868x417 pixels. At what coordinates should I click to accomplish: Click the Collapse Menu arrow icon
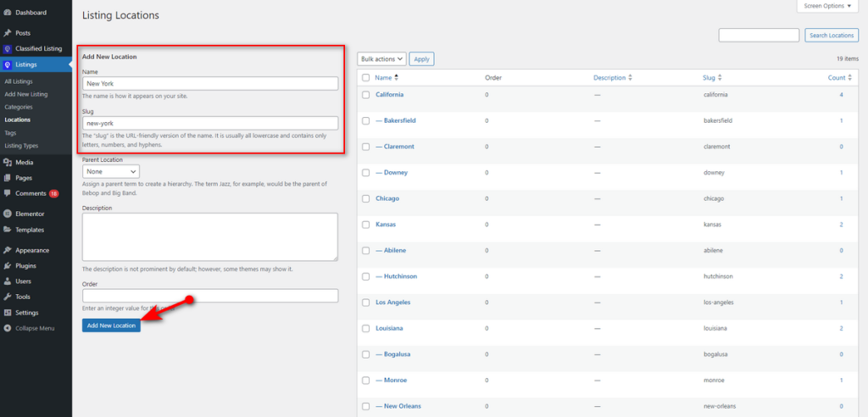point(7,328)
